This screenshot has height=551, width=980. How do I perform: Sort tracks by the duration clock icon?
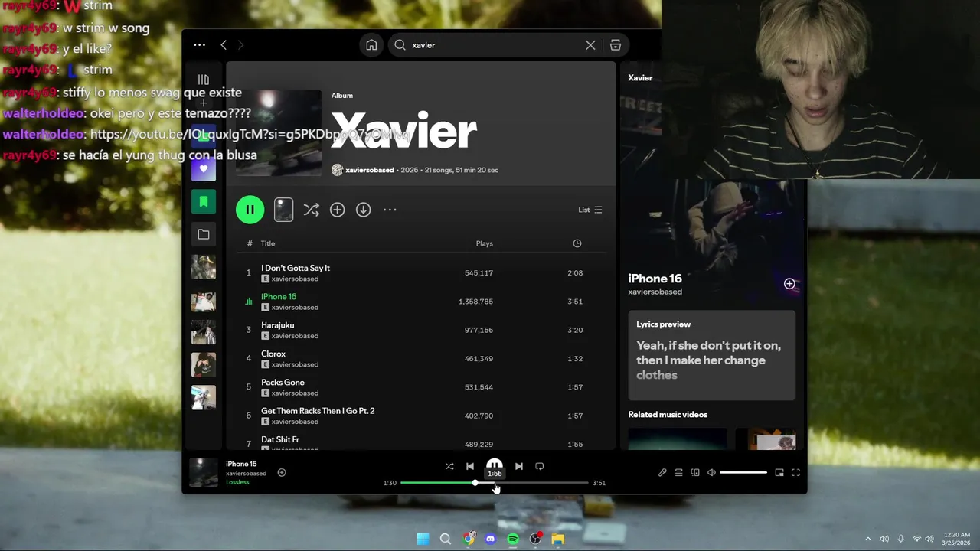coord(577,243)
